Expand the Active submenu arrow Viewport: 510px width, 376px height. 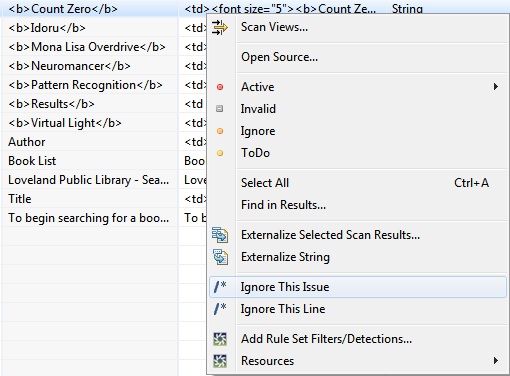pos(496,87)
